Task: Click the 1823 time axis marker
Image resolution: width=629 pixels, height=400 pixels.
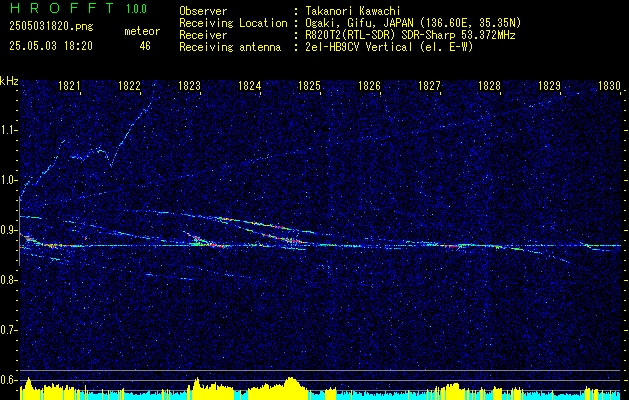Action: click(x=189, y=85)
